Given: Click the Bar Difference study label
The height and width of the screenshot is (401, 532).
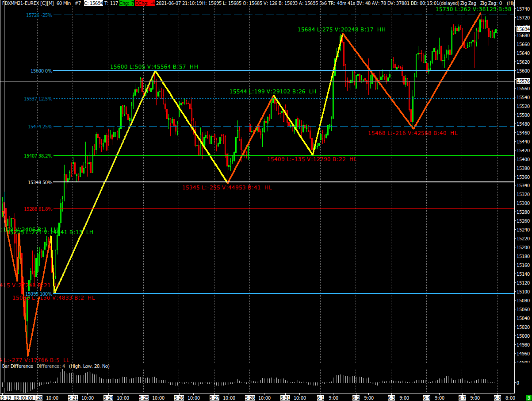Looking at the screenshot, I should (18, 366).
